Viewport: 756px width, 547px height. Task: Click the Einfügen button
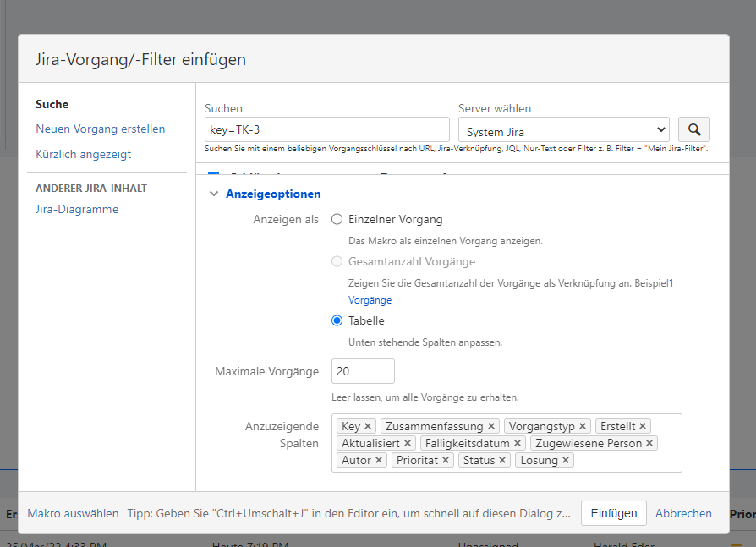point(614,513)
